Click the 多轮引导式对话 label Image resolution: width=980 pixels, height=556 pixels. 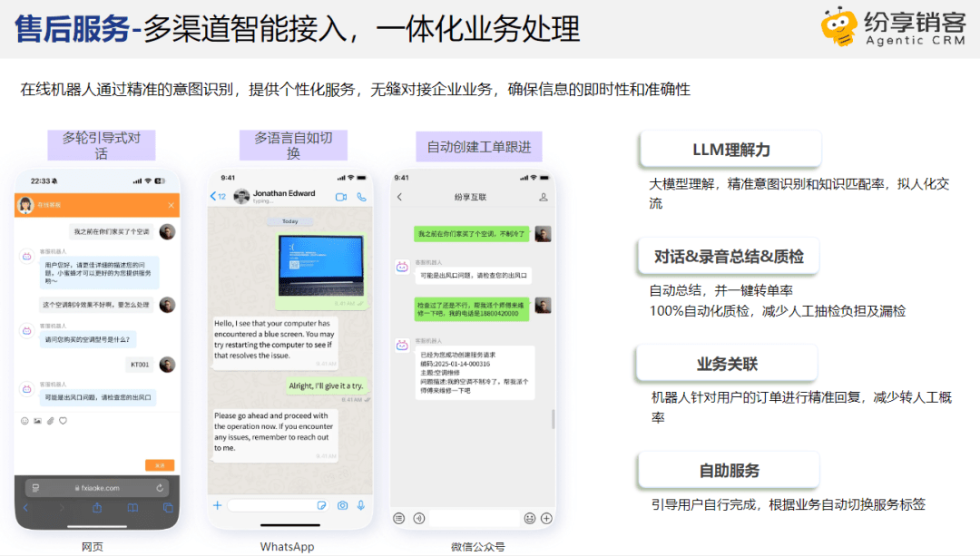(102, 145)
